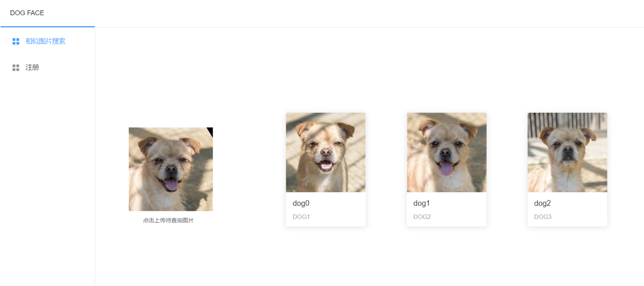Viewport: 644px width, 286px height.
Task: Click the white footer area of dog0 card
Action: coord(326,209)
